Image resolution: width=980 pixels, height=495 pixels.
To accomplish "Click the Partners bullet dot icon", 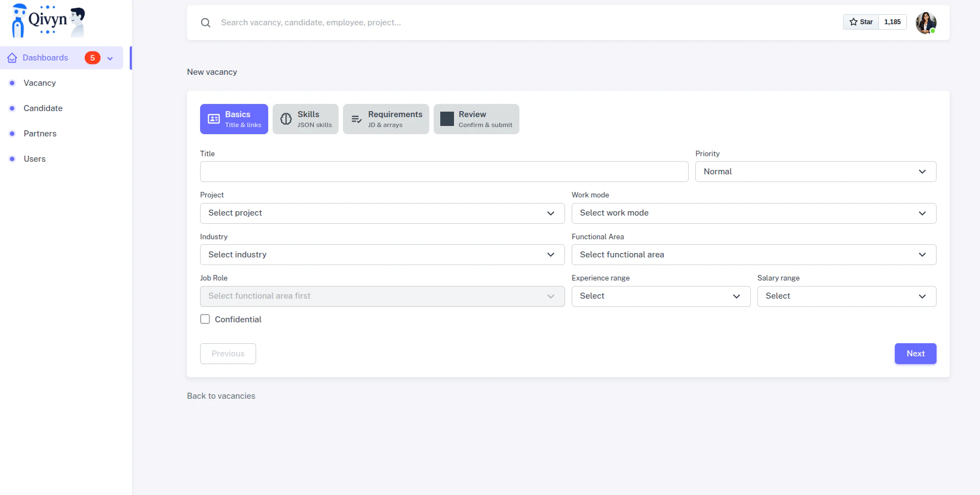I will tap(12, 134).
